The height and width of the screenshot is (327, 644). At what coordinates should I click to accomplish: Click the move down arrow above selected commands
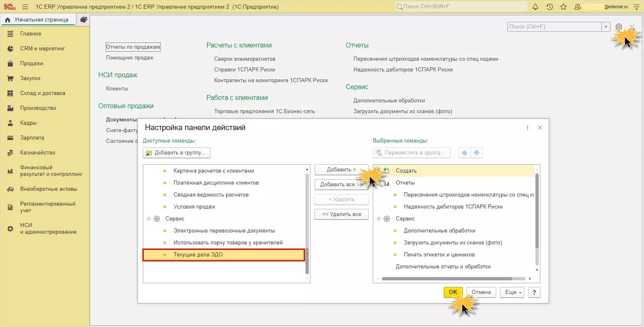click(x=476, y=153)
